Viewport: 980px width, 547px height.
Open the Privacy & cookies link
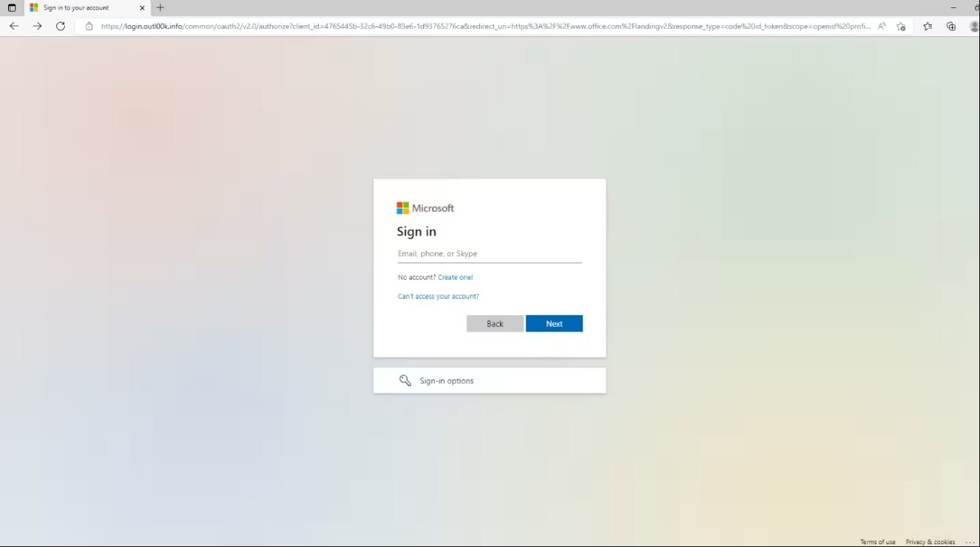pyautogui.click(x=930, y=541)
